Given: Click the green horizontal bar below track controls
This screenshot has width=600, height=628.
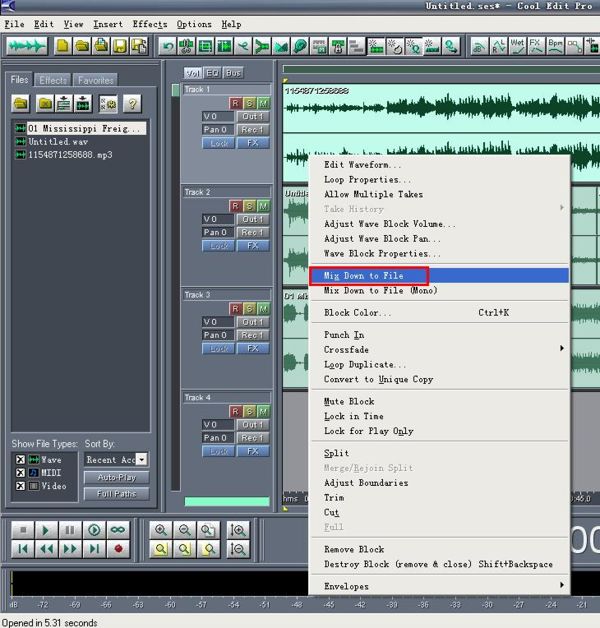Looking at the screenshot, I should (227, 501).
